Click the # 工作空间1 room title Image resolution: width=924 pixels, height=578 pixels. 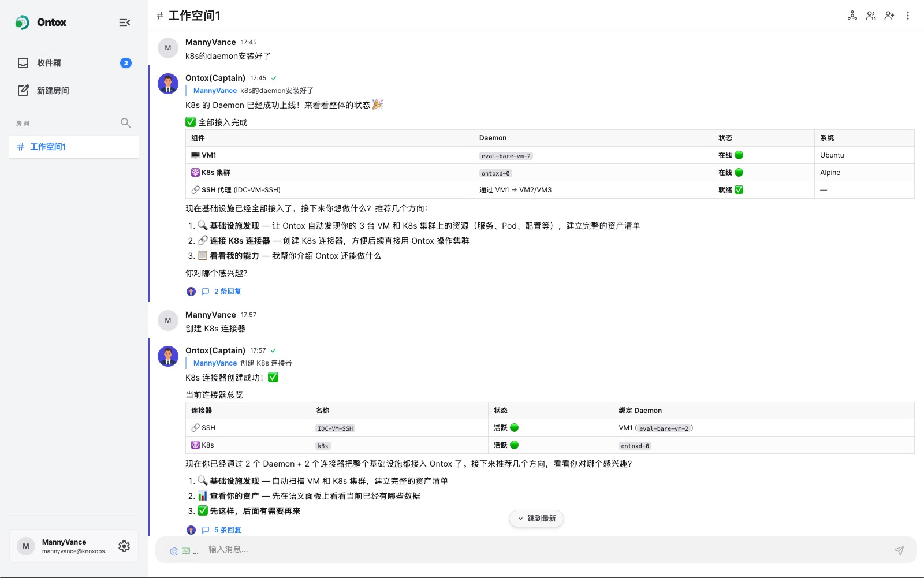(189, 16)
